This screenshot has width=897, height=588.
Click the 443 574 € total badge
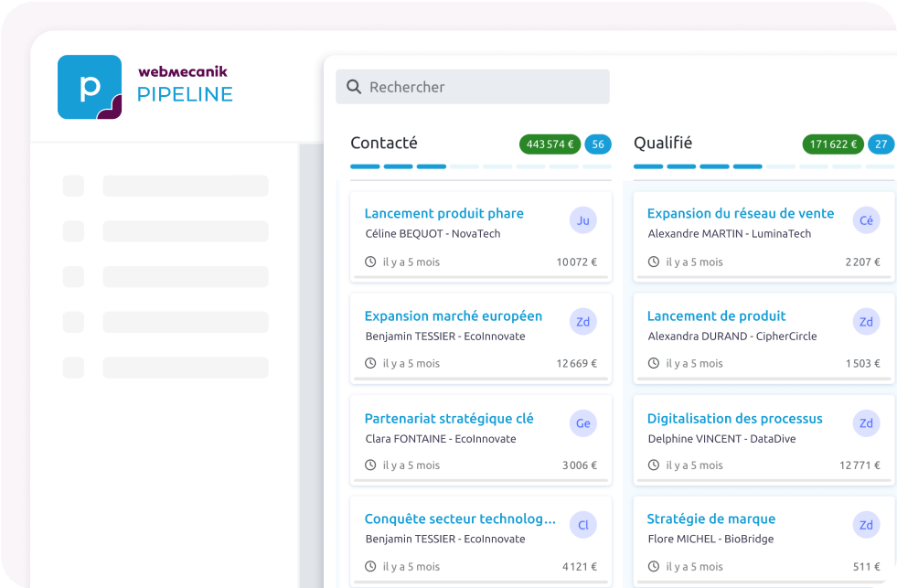[550, 144]
